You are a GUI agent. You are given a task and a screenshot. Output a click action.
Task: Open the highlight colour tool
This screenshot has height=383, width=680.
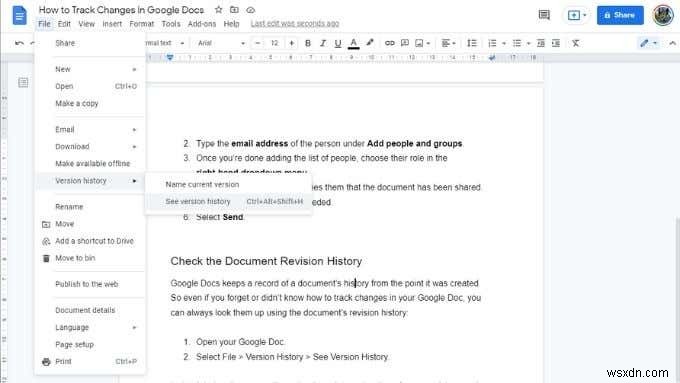coord(369,43)
